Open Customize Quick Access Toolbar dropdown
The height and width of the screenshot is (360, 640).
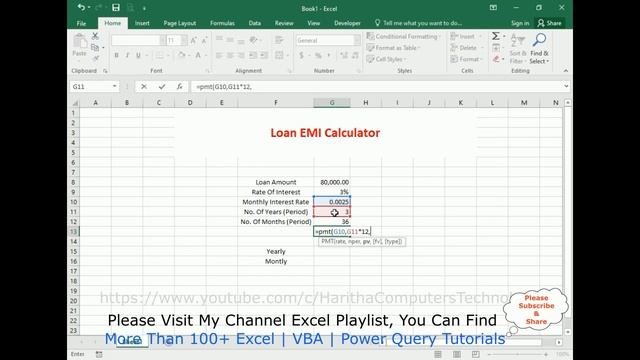tap(144, 8)
